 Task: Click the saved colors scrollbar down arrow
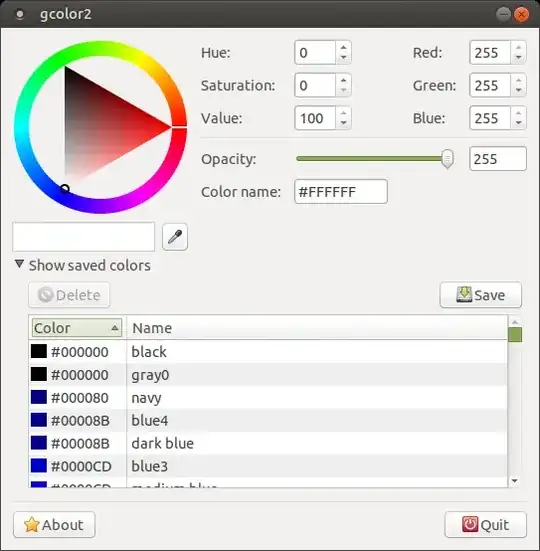click(515, 481)
